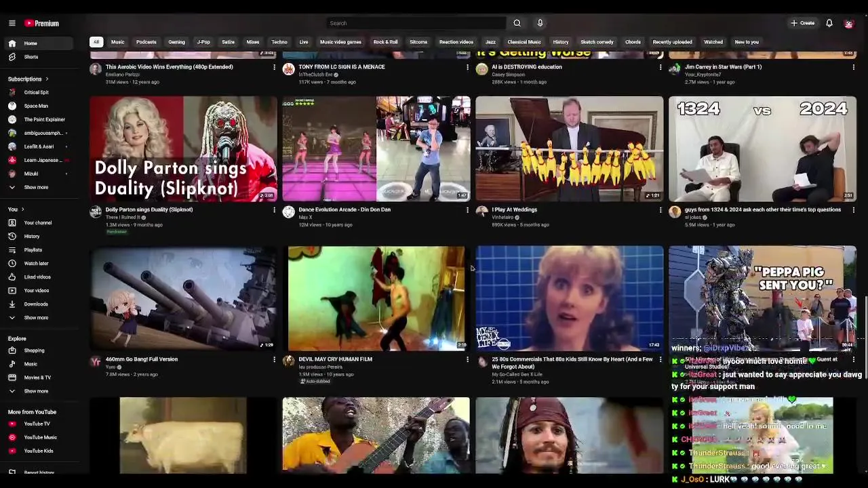Select the J-Pop filter chip
Screen dimensions: 868x488
tap(203, 42)
